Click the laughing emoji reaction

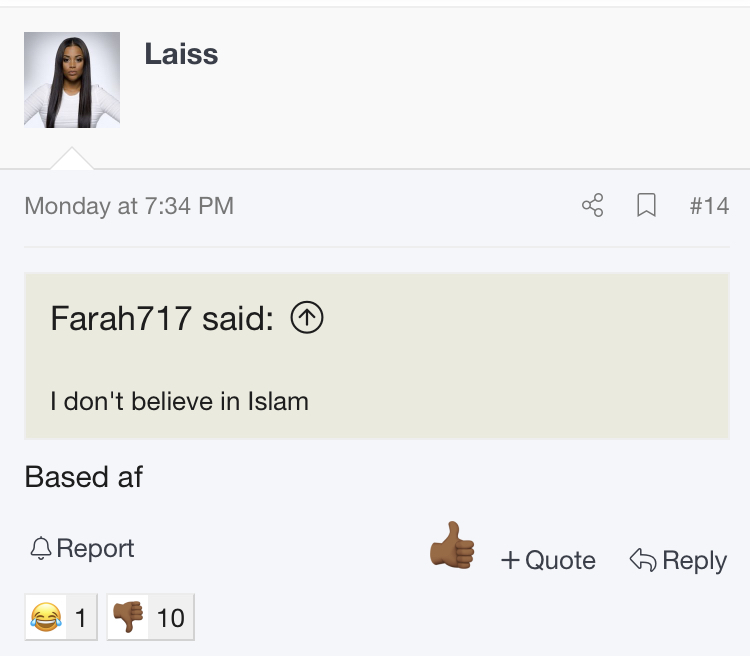(x=46, y=618)
